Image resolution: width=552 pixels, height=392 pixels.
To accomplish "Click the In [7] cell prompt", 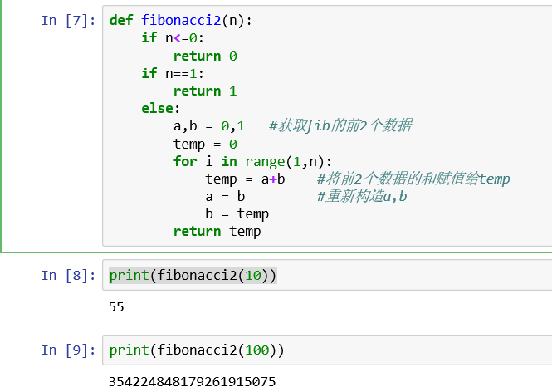I will [x=68, y=20].
